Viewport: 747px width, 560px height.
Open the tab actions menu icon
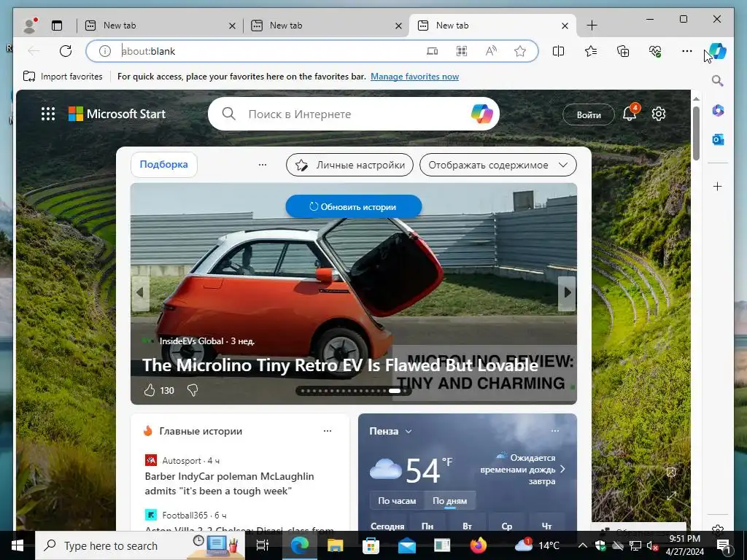pos(57,26)
